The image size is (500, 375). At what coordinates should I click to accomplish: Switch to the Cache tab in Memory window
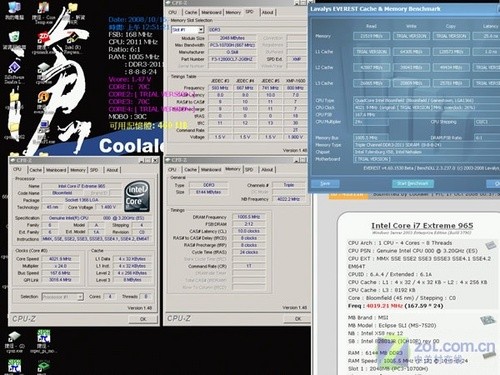[190, 170]
